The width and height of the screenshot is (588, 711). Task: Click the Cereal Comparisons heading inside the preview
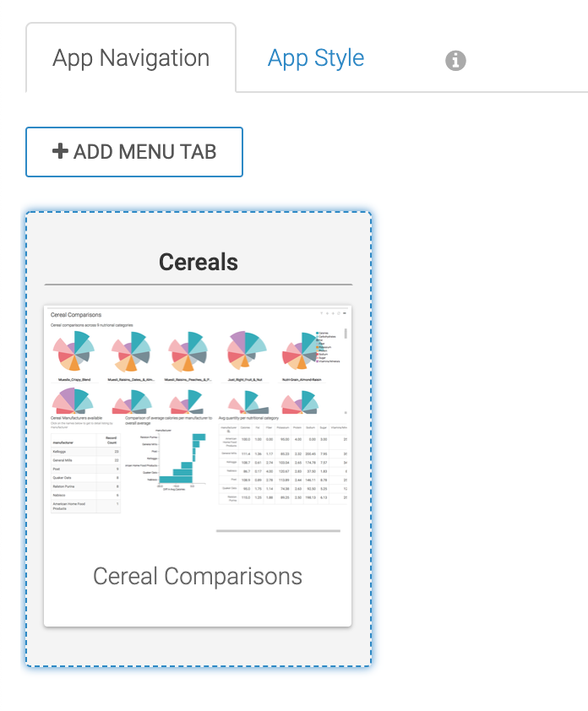[76, 315]
